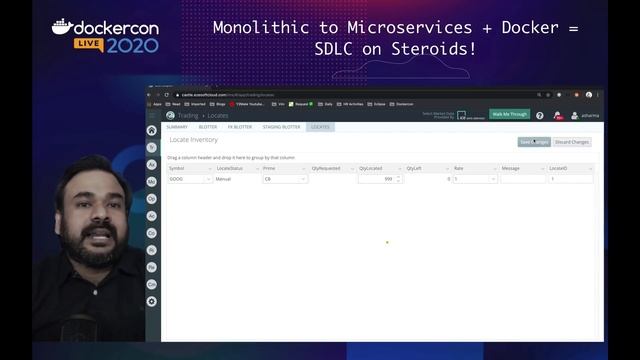
Task: Expand the CB prime dropdown
Action: click(x=303, y=179)
